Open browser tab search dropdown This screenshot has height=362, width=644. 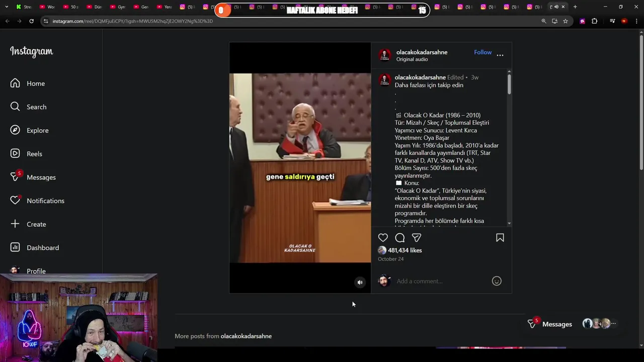pos(7,7)
